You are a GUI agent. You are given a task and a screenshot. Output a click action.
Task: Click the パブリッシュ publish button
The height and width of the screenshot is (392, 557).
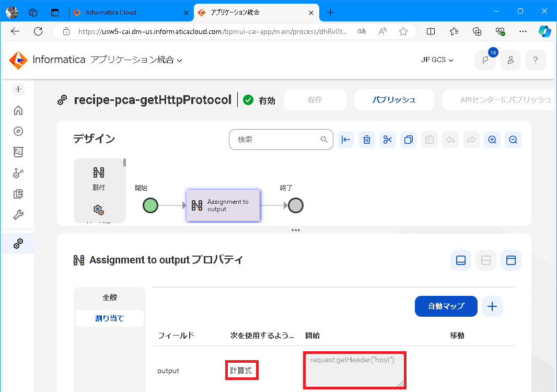coord(394,100)
